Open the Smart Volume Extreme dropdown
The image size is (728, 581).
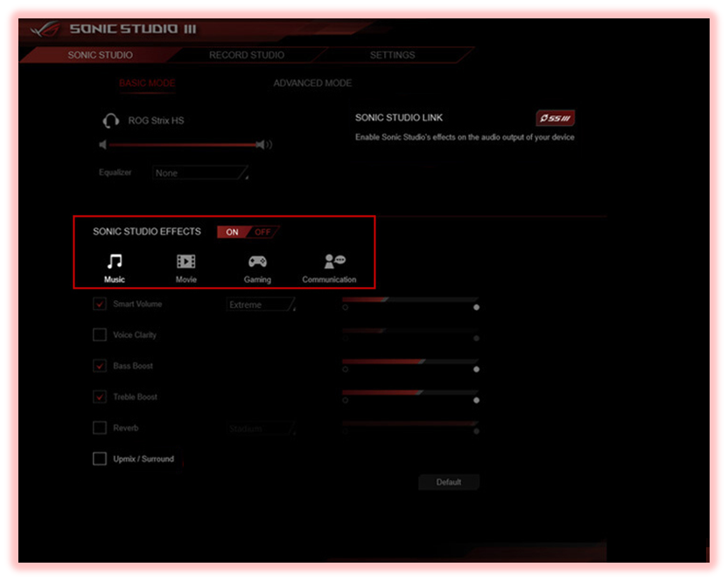261,304
